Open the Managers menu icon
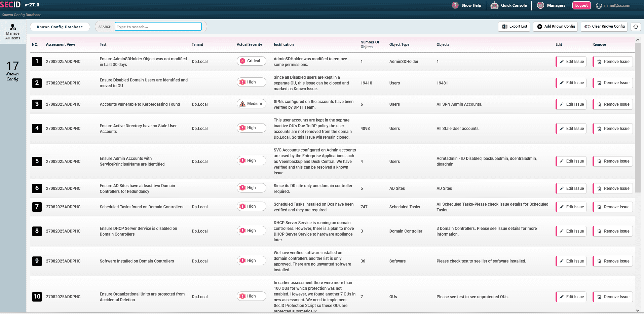Viewport: 644px width, 314px height. 540,5
